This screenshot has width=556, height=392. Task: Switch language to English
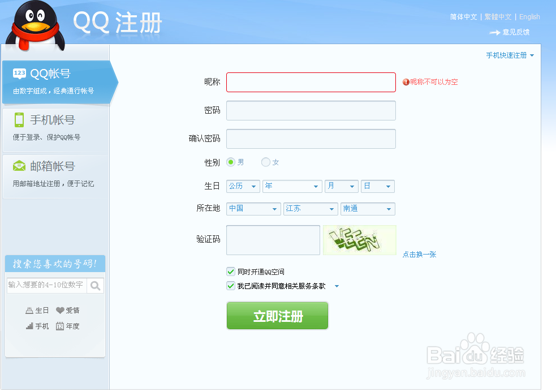pyautogui.click(x=529, y=17)
